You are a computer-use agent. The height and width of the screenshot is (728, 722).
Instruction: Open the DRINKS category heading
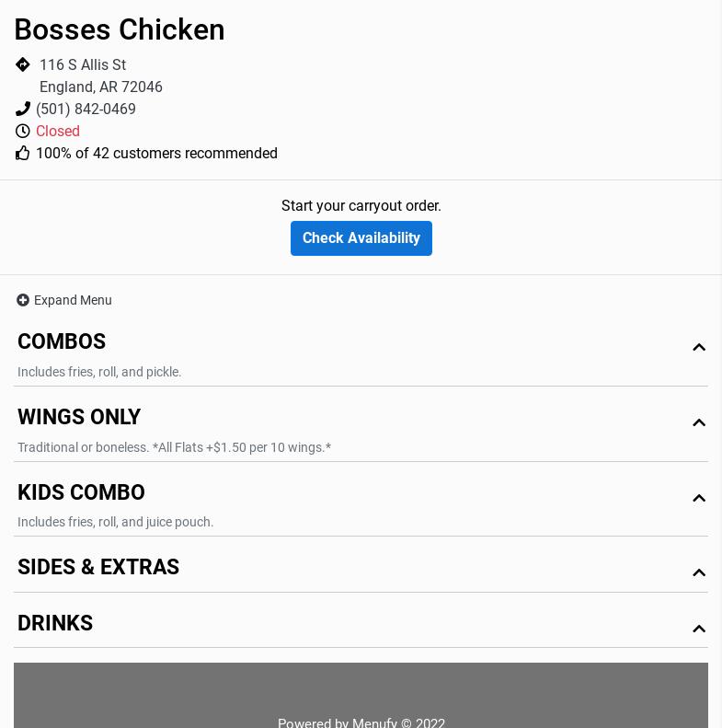[x=55, y=623]
